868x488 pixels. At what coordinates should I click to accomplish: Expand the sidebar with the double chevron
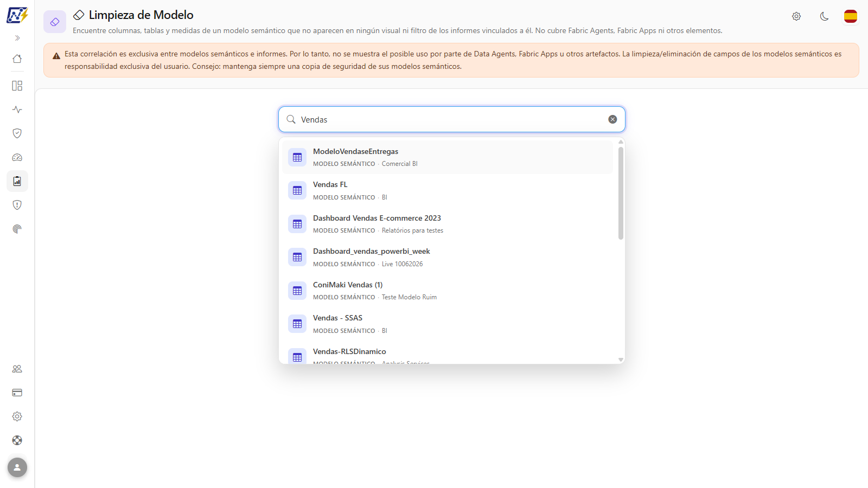click(17, 38)
